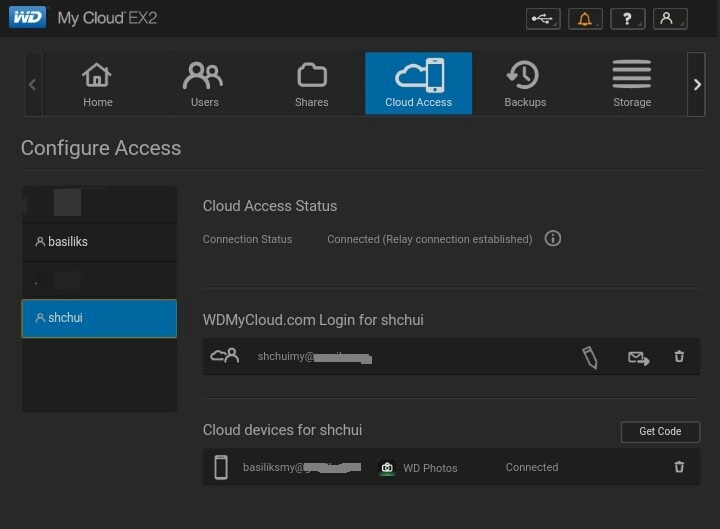Click the left navigation scroll arrow
The height and width of the screenshot is (529, 720).
pyautogui.click(x=33, y=84)
